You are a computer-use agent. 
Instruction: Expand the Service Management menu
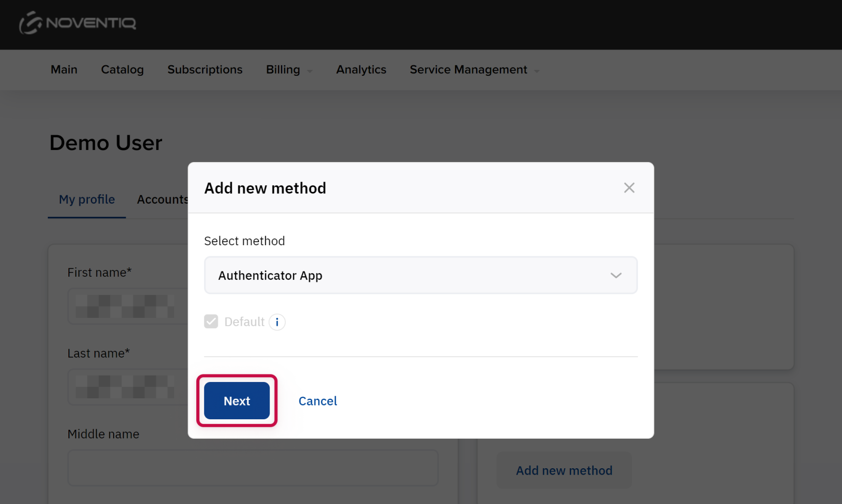pyautogui.click(x=474, y=70)
